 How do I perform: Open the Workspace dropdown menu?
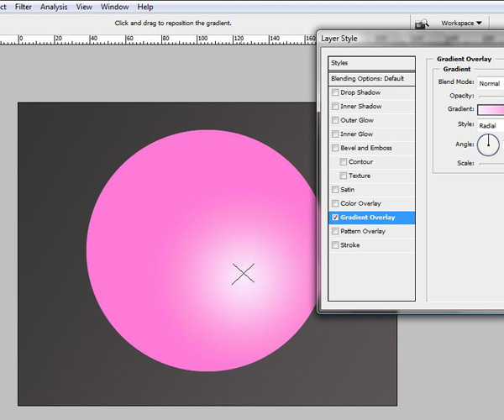click(x=461, y=24)
